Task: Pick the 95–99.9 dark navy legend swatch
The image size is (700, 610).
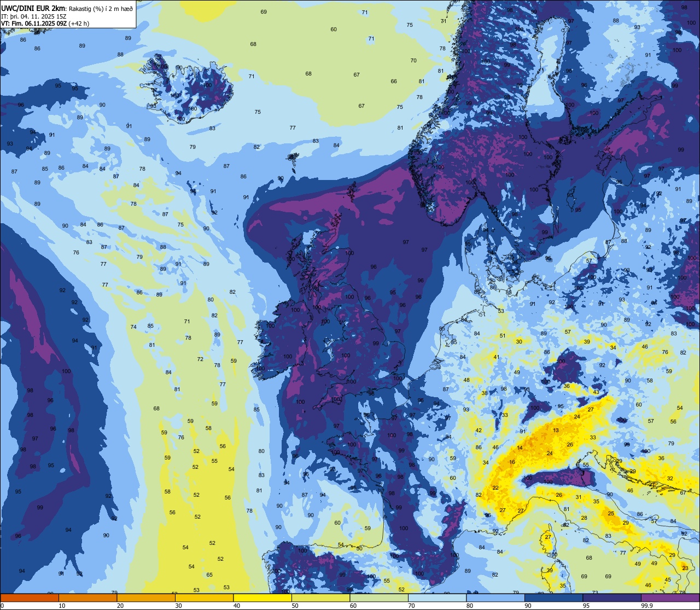Action: [612, 597]
